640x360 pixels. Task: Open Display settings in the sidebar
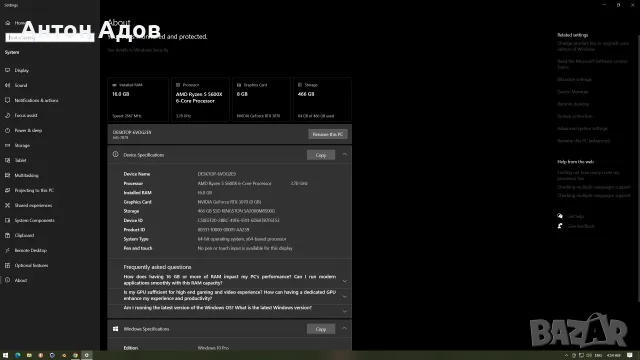pyautogui.click(x=22, y=70)
